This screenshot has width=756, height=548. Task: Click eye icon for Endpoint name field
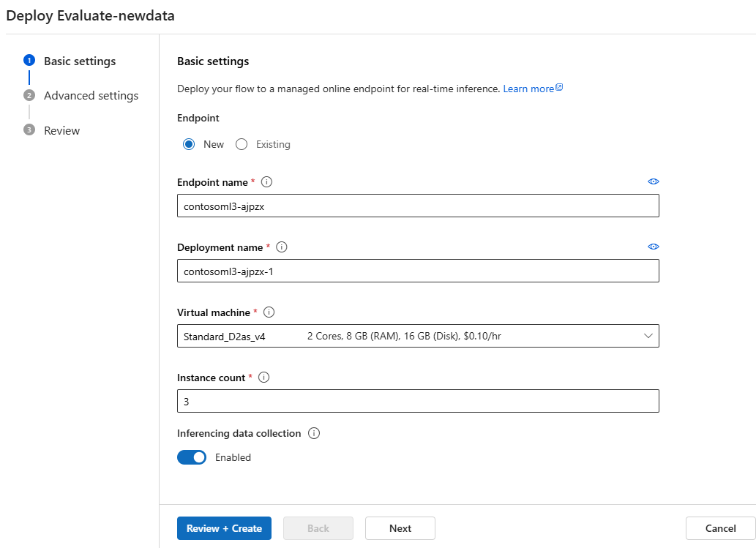[x=654, y=181]
